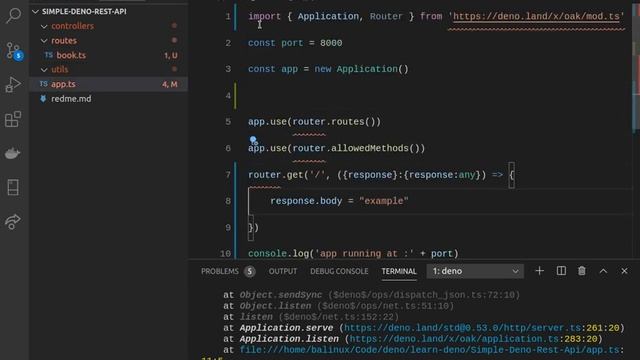Click the problems count badge 5
640x360 pixels.
point(250,271)
